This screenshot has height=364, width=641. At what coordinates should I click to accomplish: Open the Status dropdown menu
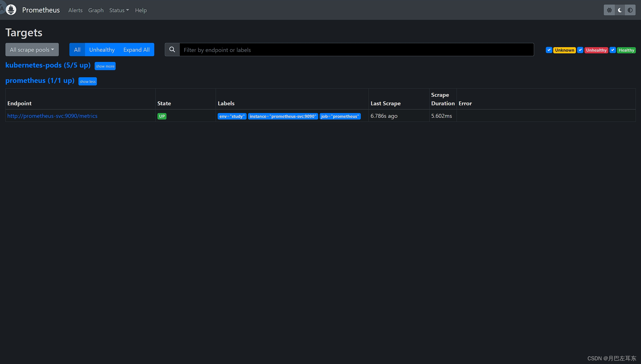[x=119, y=10]
